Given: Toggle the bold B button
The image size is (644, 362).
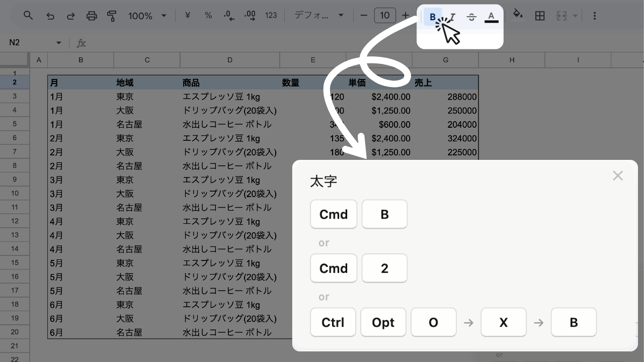Looking at the screenshot, I should [433, 17].
